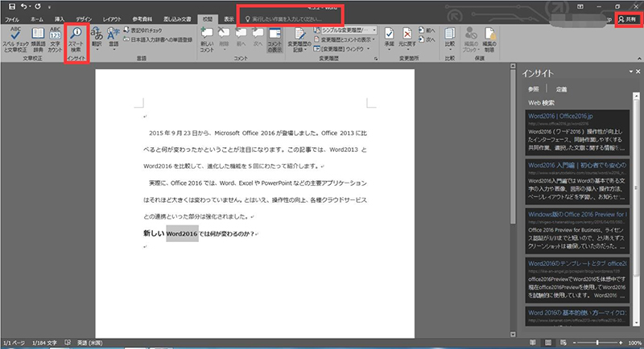
Task: Click the zoom in plus button
Action: tap(621, 343)
